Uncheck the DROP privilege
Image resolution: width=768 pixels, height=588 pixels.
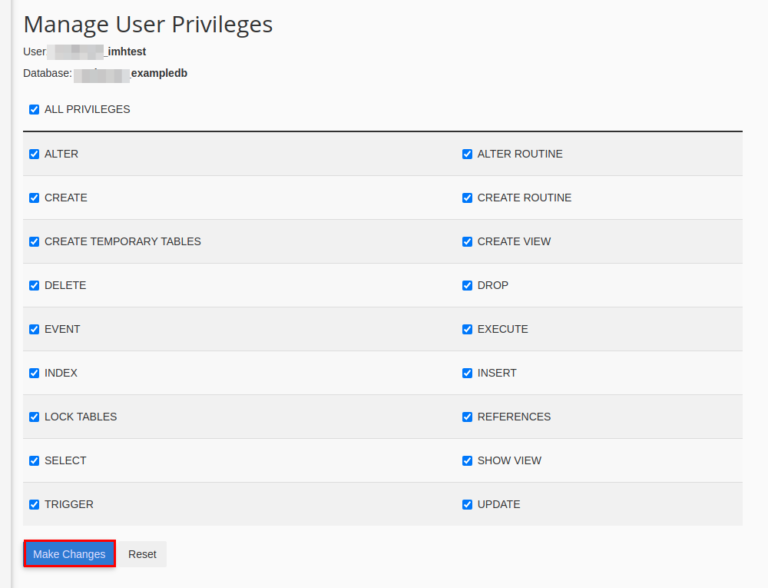[x=467, y=286]
